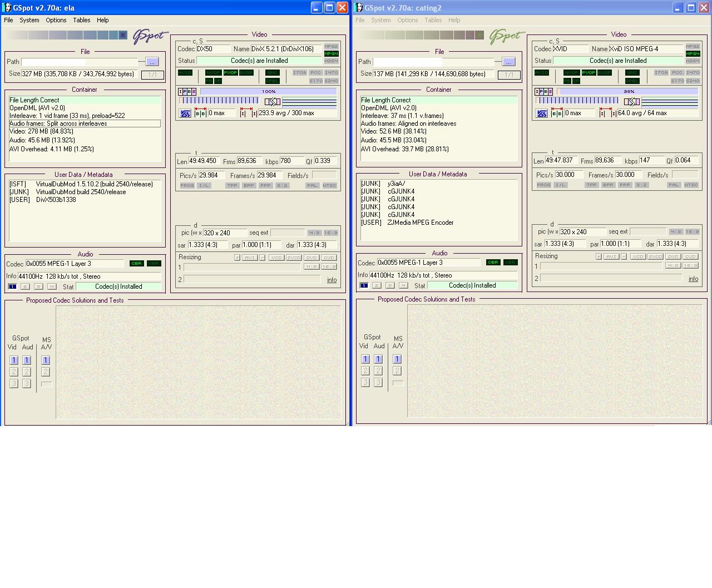
Task: Open the File menu in cating2 window
Action: tap(360, 20)
